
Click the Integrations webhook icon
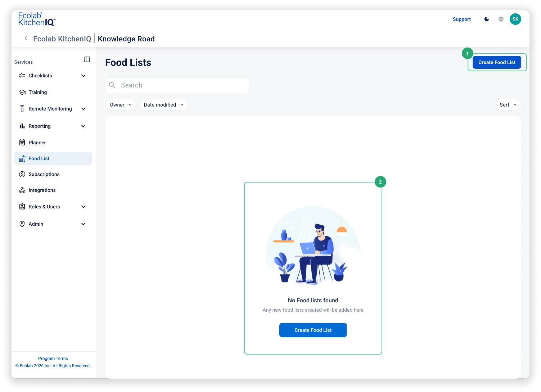pos(22,190)
